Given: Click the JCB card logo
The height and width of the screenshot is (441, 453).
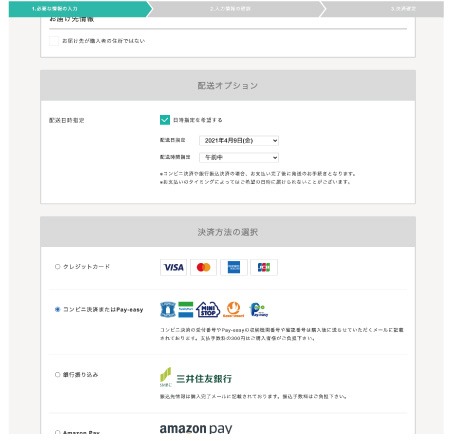Looking at the screenshot, I should (264, 267).
